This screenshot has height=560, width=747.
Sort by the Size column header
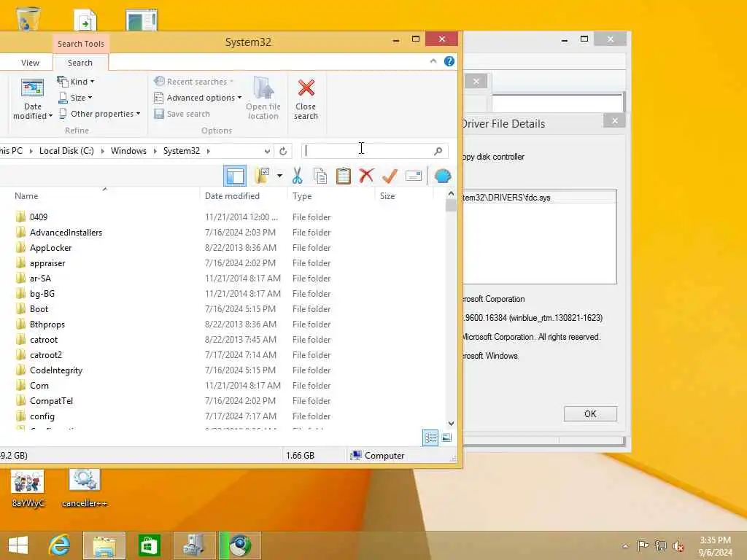387,195
